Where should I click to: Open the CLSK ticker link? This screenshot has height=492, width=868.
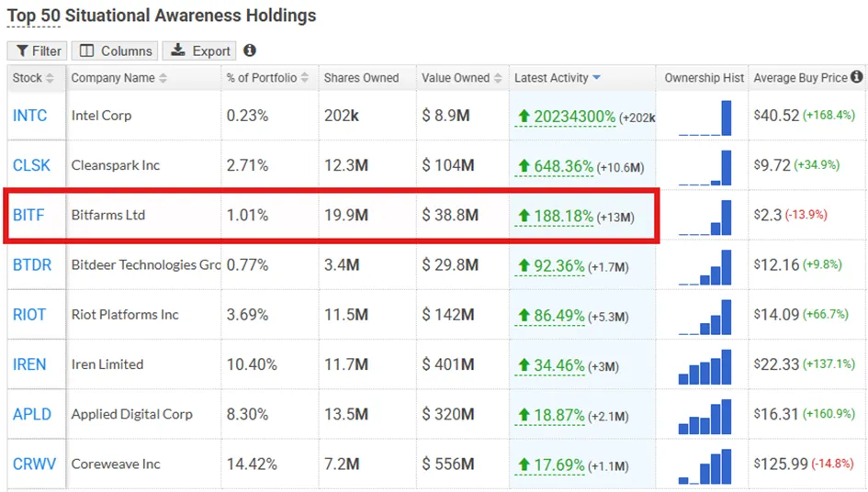(x=31, y=165)
